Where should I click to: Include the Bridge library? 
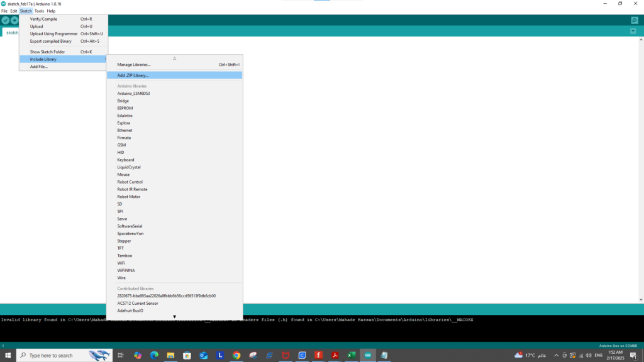tap(175, 101)
